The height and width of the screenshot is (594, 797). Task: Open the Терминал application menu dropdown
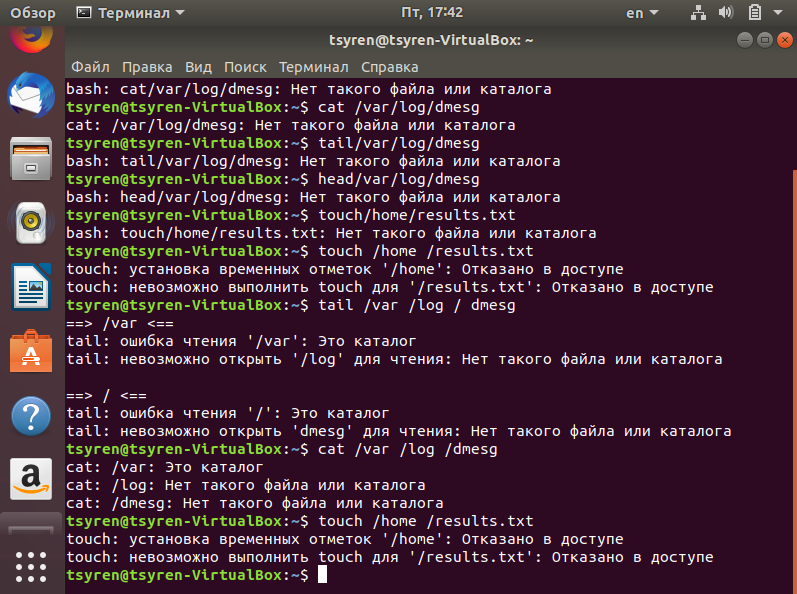coord(131,13)
